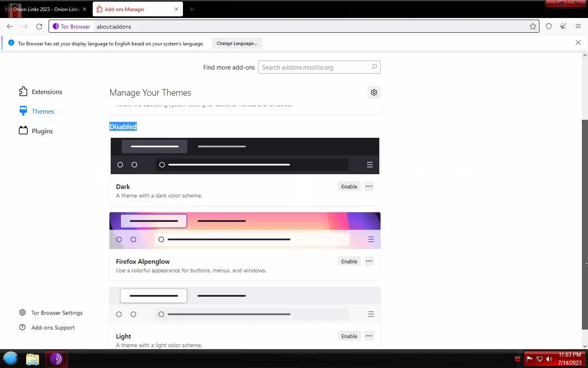Open the gear tools menu for themes
The width and height of the screenshot is (588, 368).
click(374, 92)
